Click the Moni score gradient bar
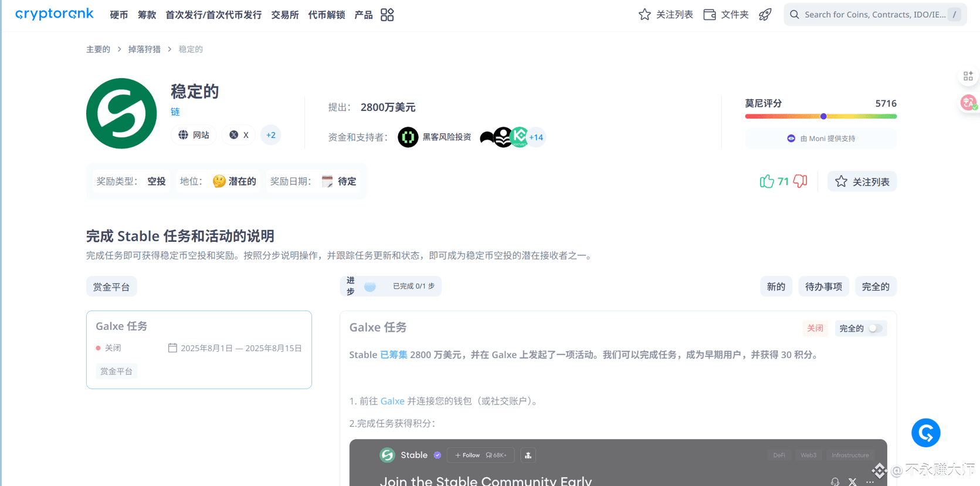The image size is (980, 486). (x=821, y=116)
